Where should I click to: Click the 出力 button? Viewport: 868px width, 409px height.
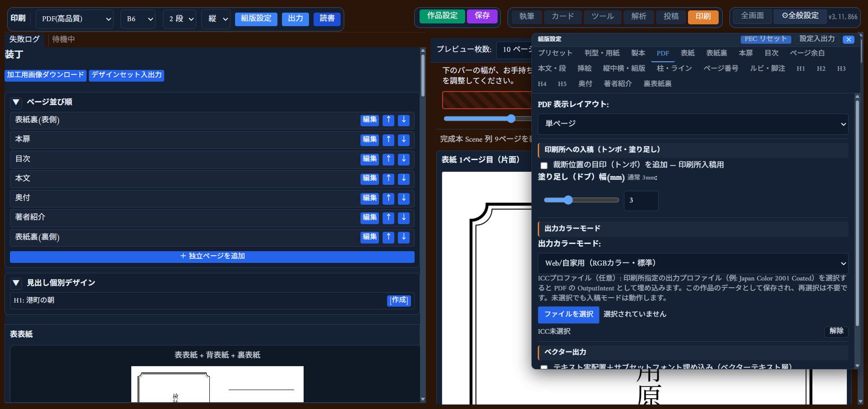[x=295, y=19]
